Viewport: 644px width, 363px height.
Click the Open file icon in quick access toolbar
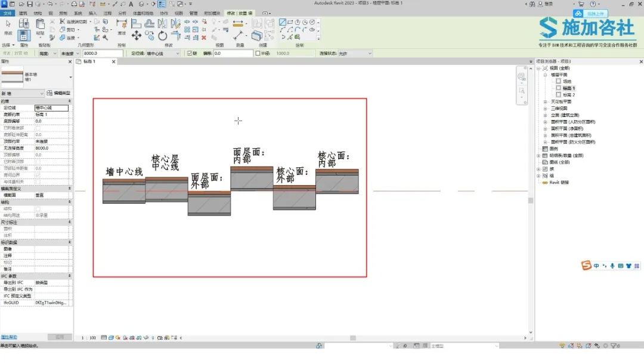pos(21,4)
